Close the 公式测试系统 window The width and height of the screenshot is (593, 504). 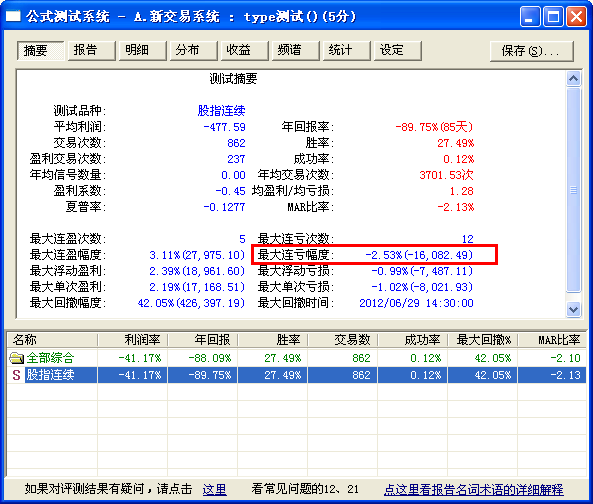(576, 17)
